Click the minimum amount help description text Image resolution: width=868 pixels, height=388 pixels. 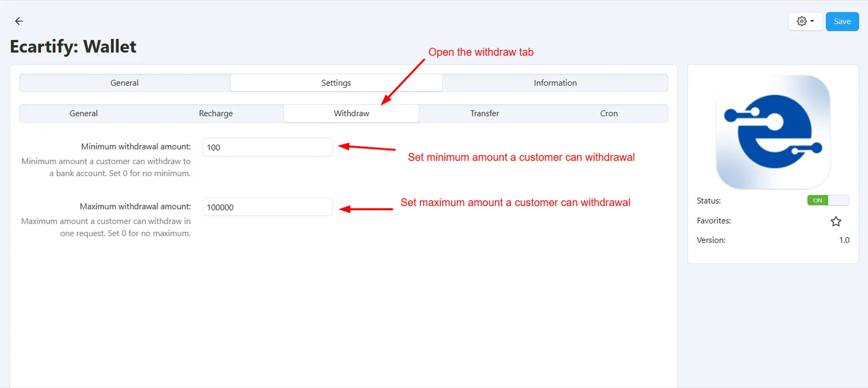pyautogui.click(x=106, y=167)
